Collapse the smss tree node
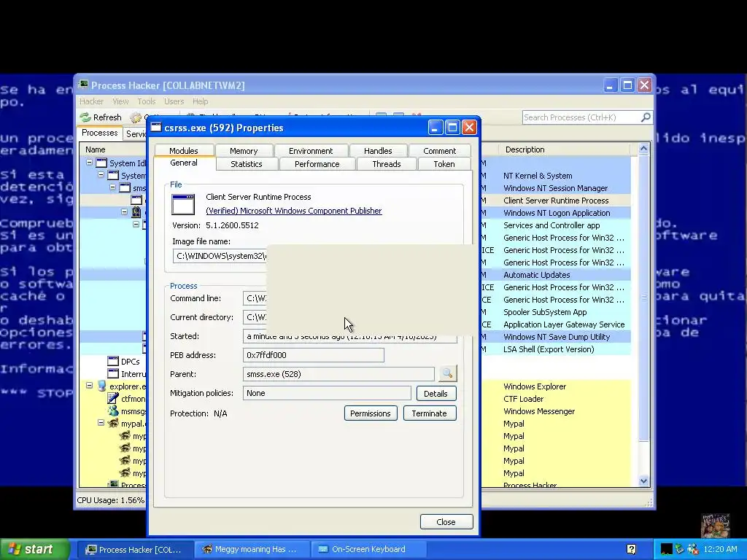This screenshot has height=560, width=747. coord(112,187)
